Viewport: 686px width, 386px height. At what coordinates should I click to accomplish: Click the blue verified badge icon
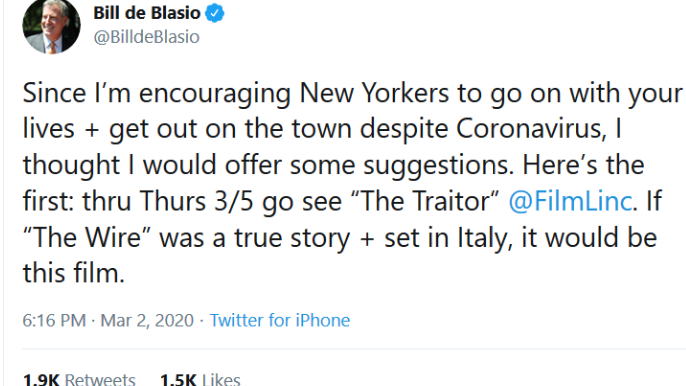tap(215, 13)
